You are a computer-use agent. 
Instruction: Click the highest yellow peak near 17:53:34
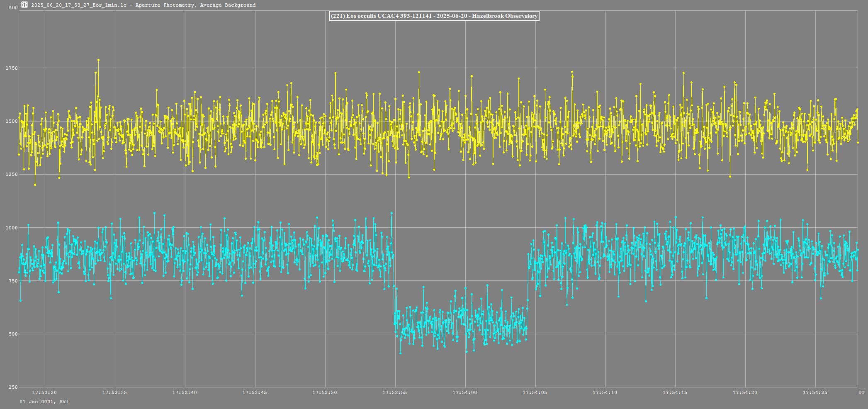(98, 60)
